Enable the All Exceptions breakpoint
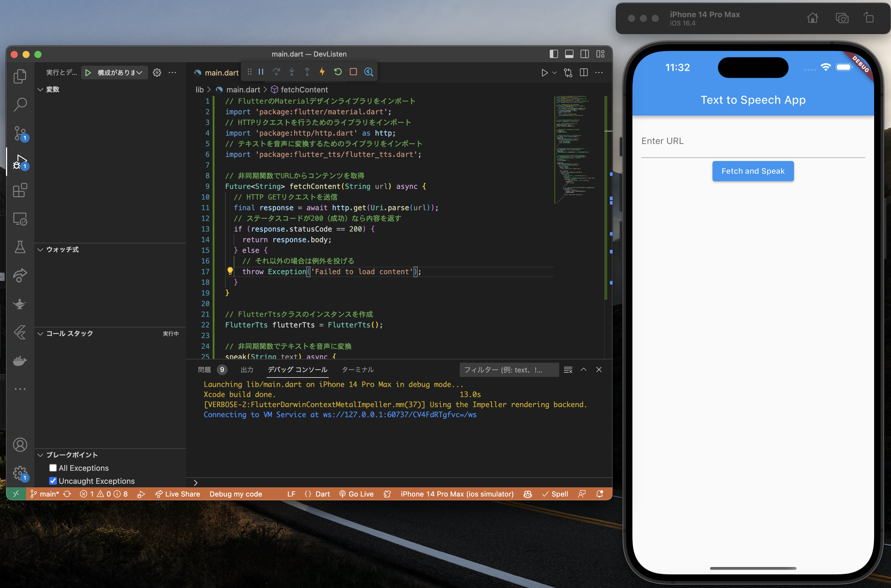 pyautogui.click(x=53, y=467)
